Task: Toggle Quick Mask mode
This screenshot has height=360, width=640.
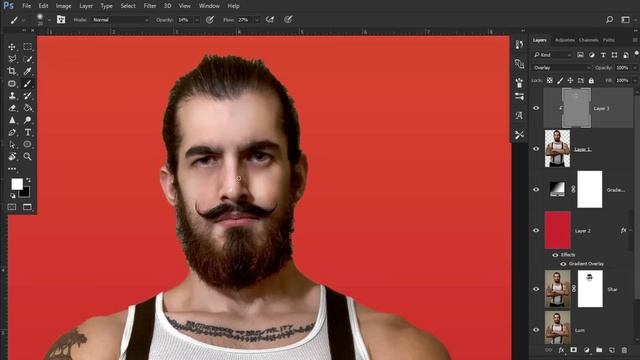Action: (x=12, y=207)
